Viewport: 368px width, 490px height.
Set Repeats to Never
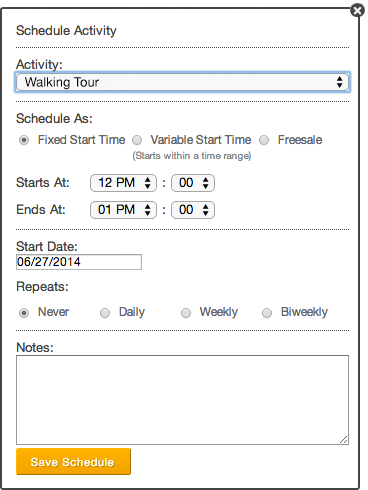24,313
